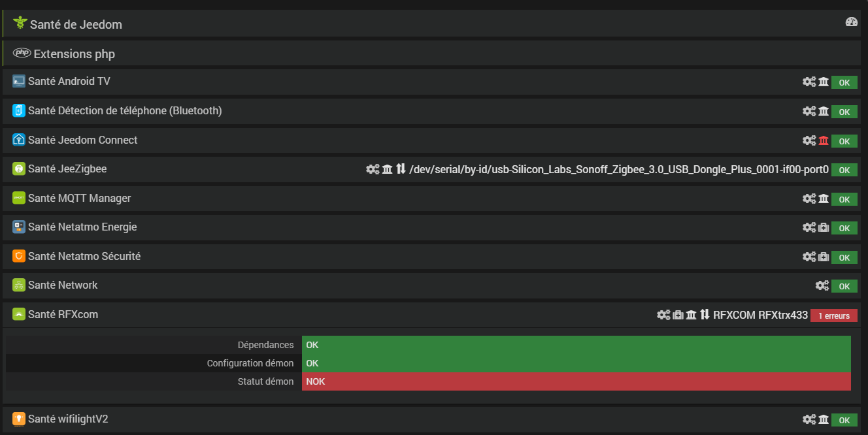Screen dimensions: 868x435
Task: Click the gauge icon in Santé de Jeedom header
Action: pos(851,22)
